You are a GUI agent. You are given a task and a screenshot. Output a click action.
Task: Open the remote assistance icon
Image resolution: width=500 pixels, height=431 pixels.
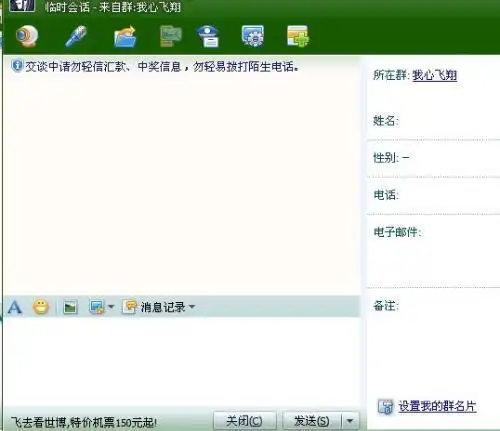click(171, 36)
